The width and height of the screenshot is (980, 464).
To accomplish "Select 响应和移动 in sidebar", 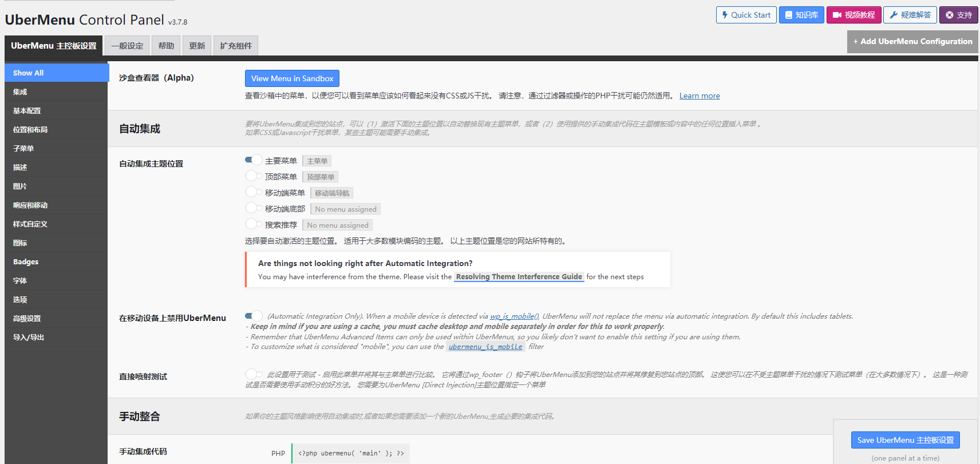I will [56, 205].
